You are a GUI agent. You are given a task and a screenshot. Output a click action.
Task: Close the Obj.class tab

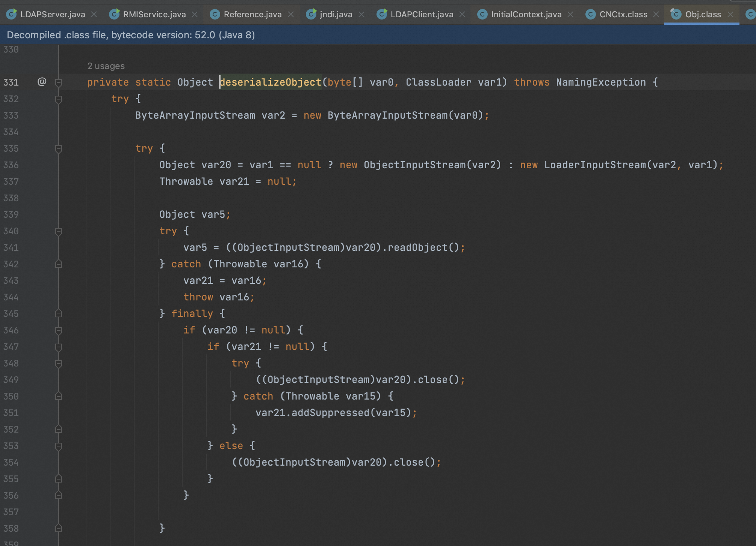730,14
